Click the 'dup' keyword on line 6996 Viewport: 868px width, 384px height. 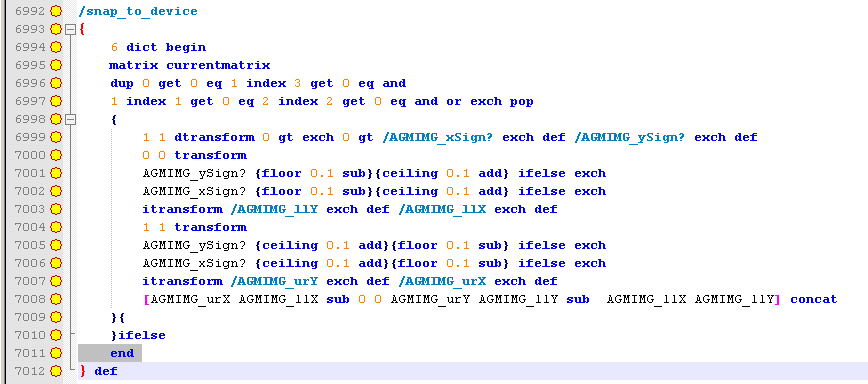point(122,84)
